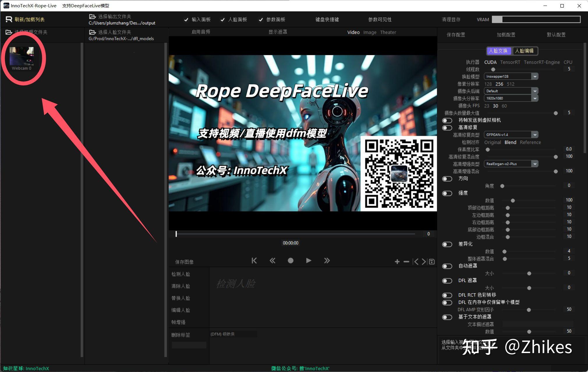This screenshot has height=372, width=588.
Task: Click 替换人脸 button
Action: pyautogui.click(x=180, y=298)
